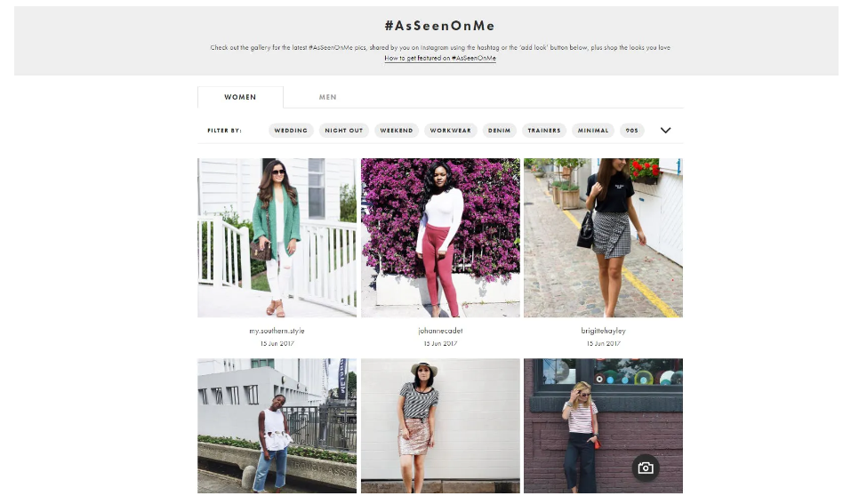Screen dimensions: 851x504
Task: Open white top and jeans photo
Action: click(x=277, y=426)
